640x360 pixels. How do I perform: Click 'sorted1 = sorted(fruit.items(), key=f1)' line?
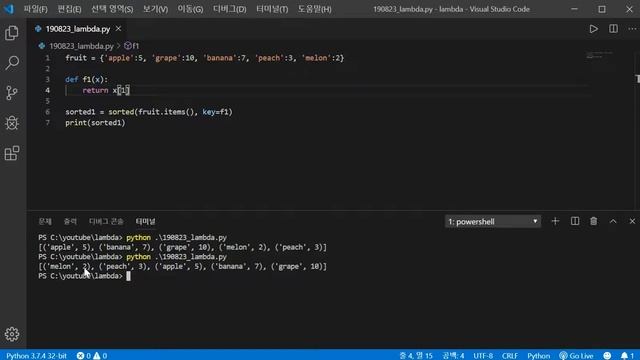point(149,112)
